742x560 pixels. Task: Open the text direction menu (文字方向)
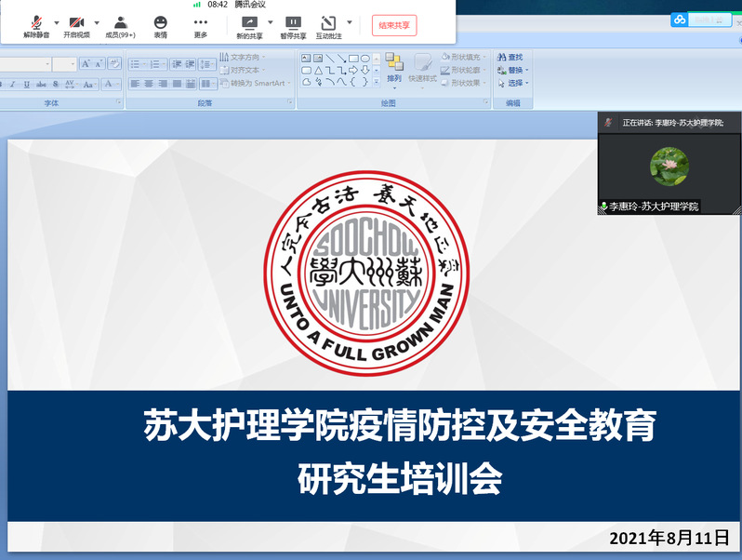coord(245,58)
